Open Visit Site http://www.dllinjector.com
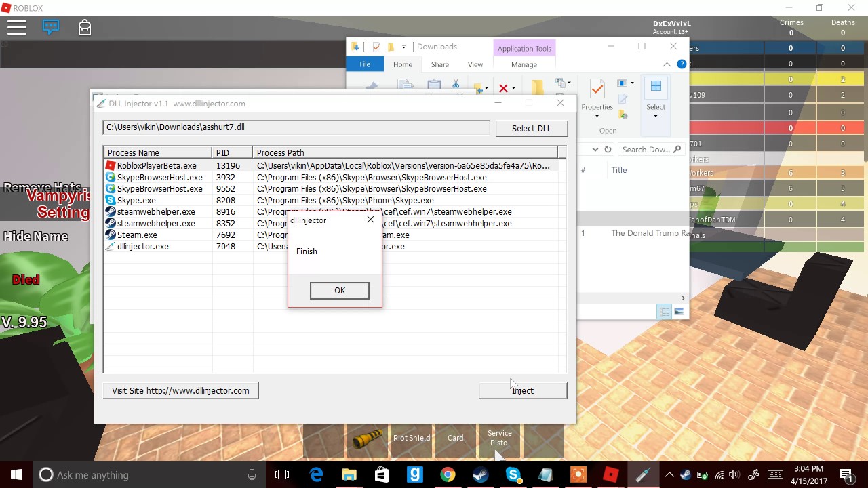Image resolution: width=868 pixels, height=488 pixels. tap(180, 390)
